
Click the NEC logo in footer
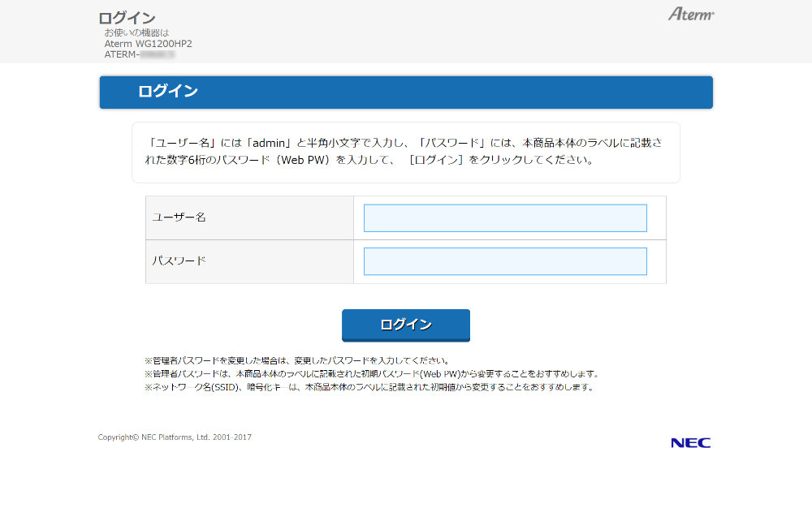point(691,443)
